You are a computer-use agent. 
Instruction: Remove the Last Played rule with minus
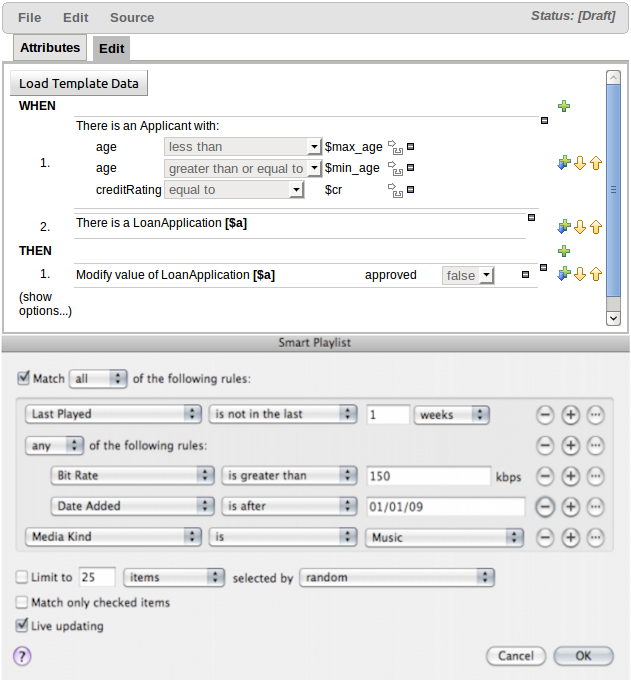[546, 414]
